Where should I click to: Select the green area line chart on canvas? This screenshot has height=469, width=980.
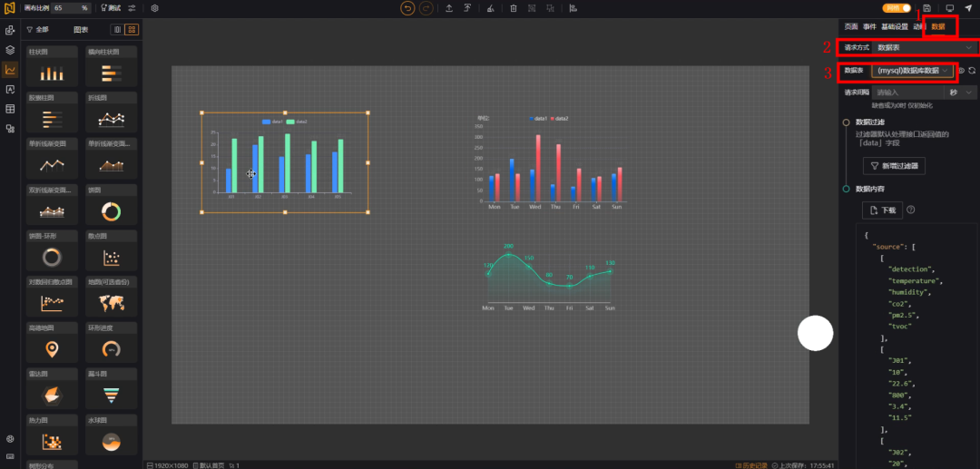click(548, 276)
